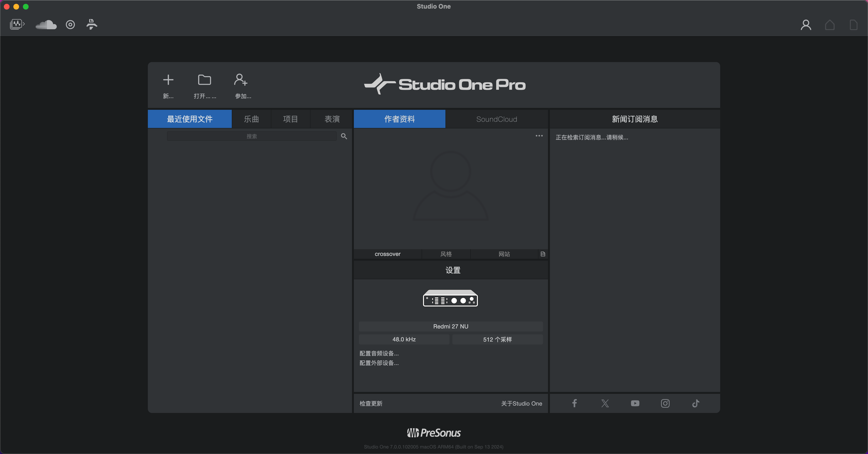Viewport: 868px width, 454px height.
Task: Open the TikTok social icon
Action: (x=696, y=403)
